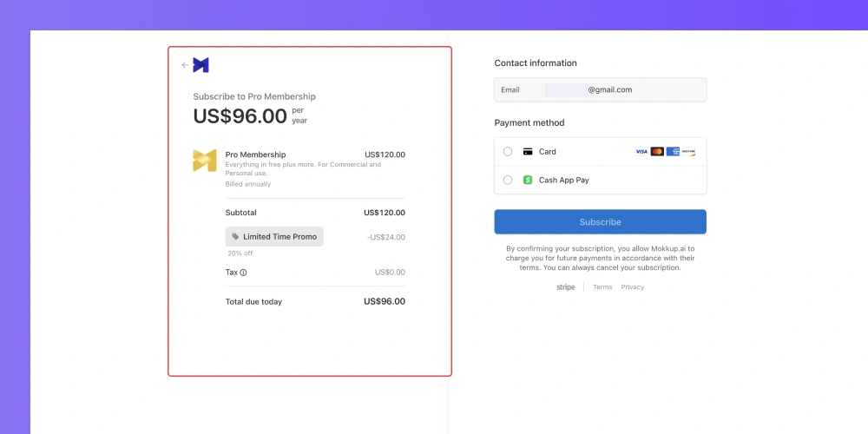Click the Card payment option label
Screen dimensions: 868x434
point(548,152)
